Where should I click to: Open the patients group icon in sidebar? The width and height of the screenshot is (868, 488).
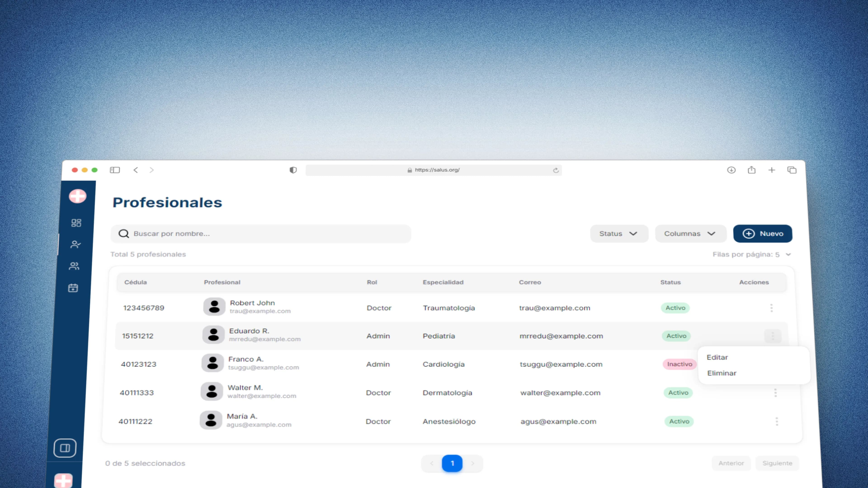74,266
